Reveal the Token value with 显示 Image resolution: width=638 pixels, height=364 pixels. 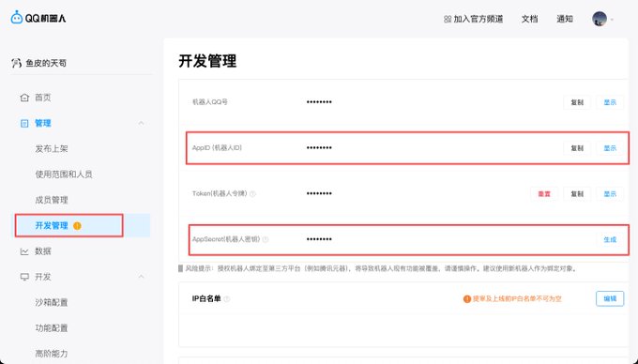(x=610, y=194)
